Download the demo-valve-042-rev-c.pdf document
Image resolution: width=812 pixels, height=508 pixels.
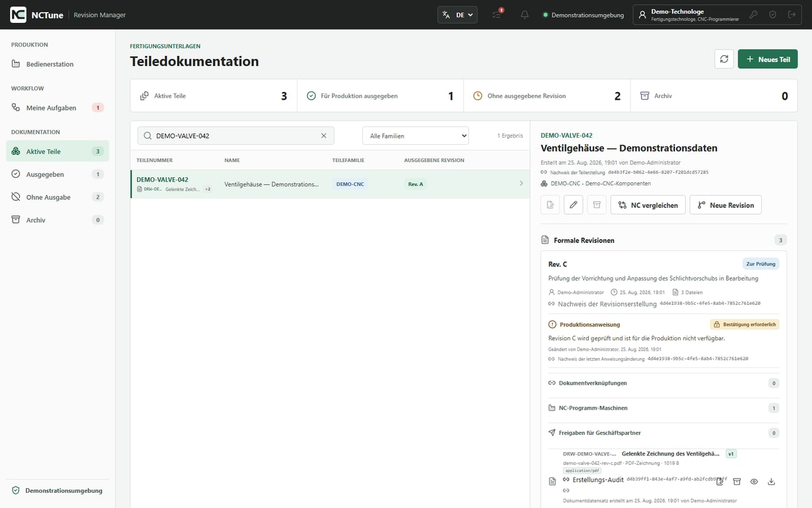(x=771, y=482)
